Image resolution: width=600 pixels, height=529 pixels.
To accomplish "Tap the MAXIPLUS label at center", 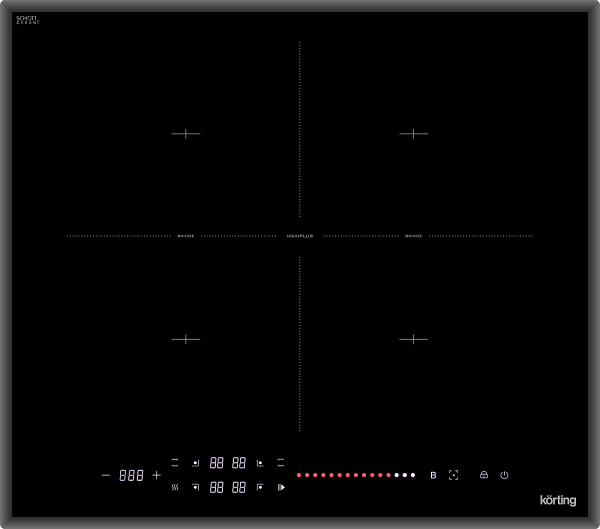I will 300,236.
